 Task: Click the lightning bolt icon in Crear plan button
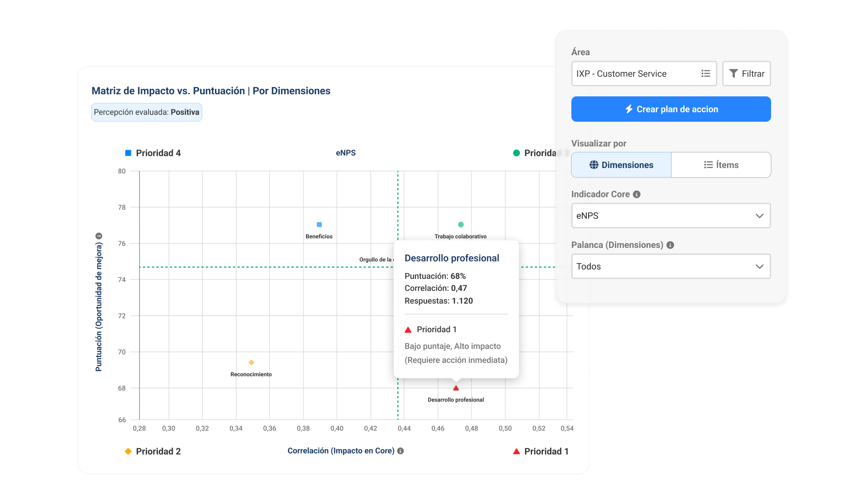629,109
